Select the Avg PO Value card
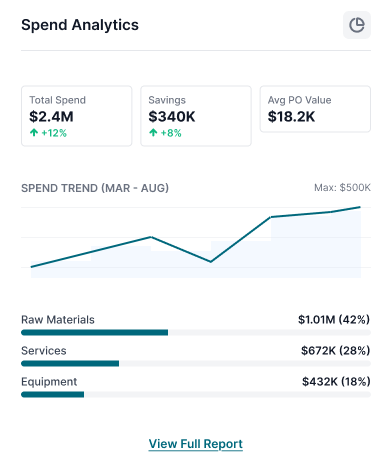 click(x=315, y=109)
